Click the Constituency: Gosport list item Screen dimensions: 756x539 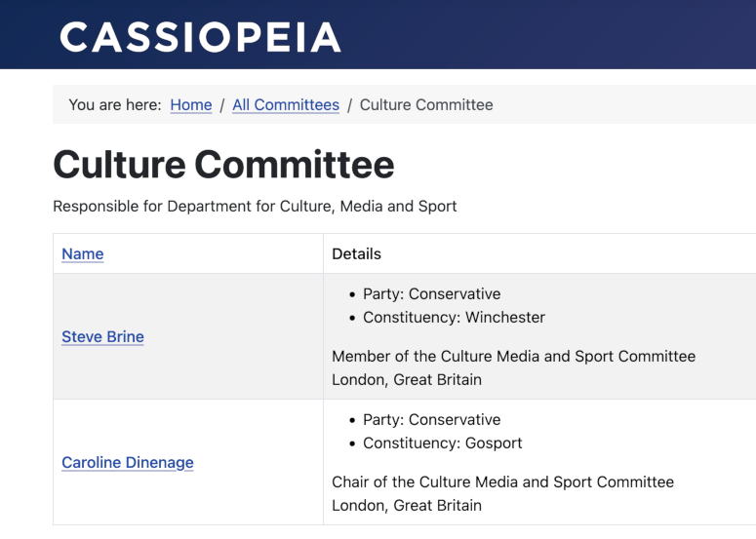[x=442, y=443]
